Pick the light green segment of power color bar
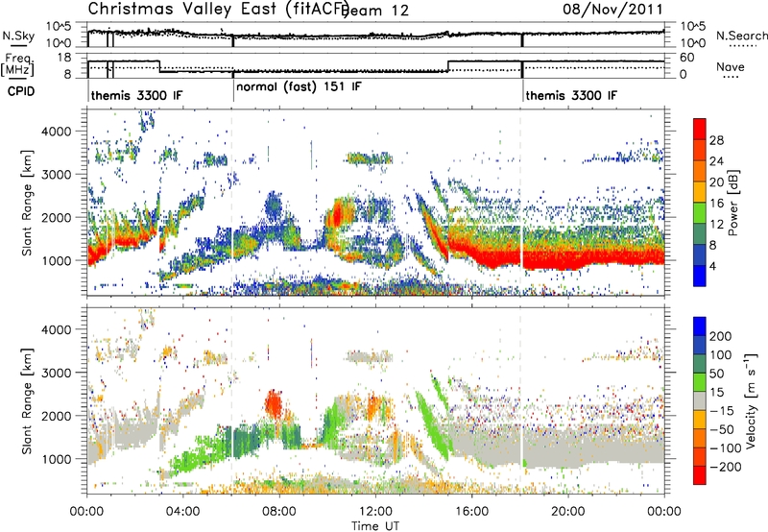Screen dimensions: 768x532 [700, 213]
